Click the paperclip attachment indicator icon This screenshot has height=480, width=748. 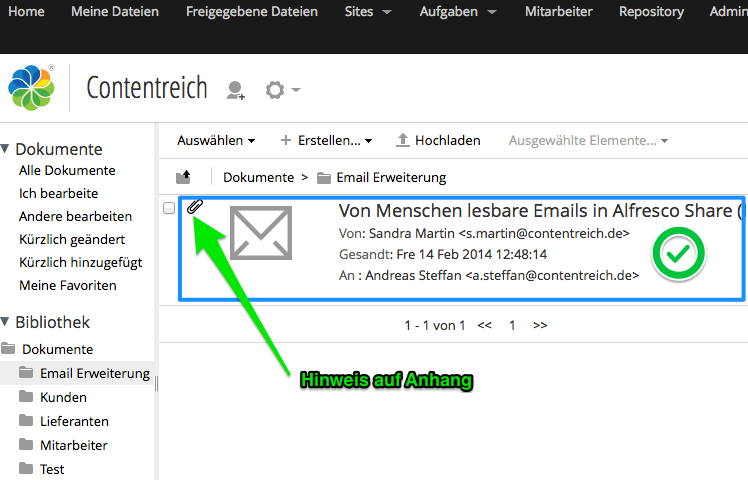point(194,207)
